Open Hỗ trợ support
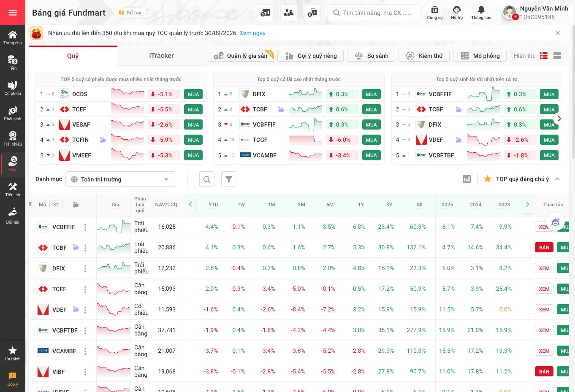The height and width of the screenshot is (392, 575). (457, 13)
